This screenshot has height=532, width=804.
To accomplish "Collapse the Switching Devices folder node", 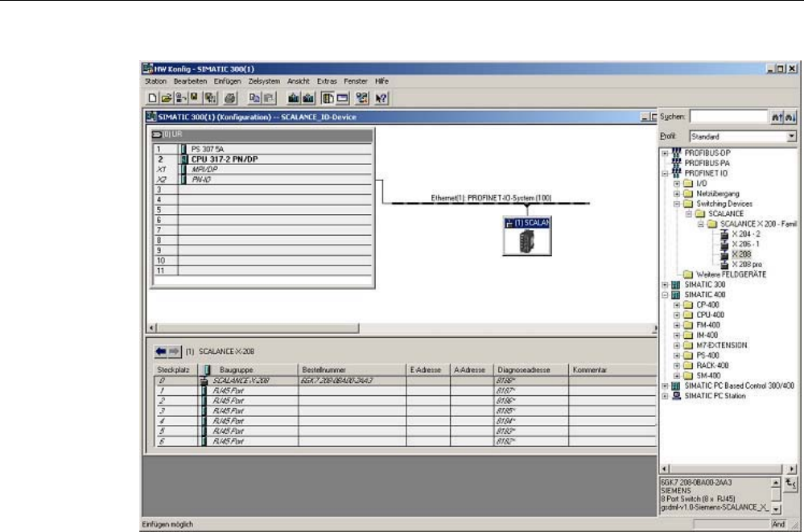I will coord(677,204).
